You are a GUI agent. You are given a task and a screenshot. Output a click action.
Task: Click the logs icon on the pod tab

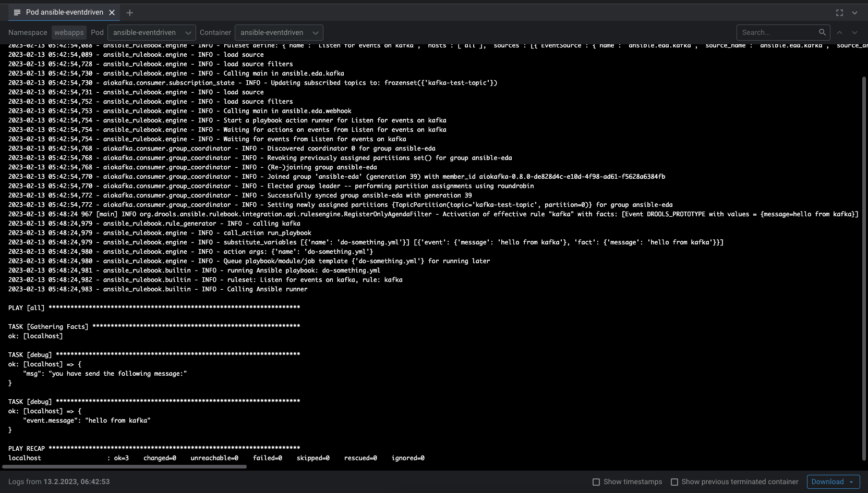coord(18,13)
